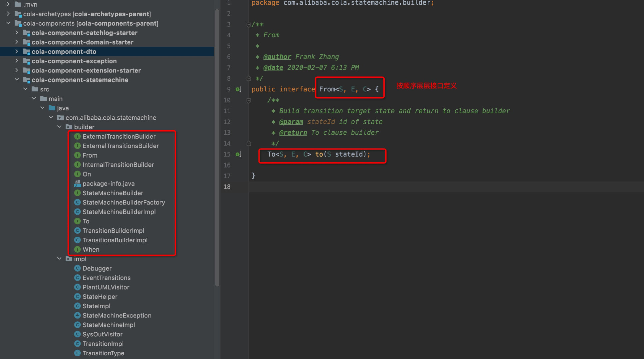Click the enum icon next to TransitionType
Image resolution: width=644 pixels, height=359 pixels.
(78, 353)
